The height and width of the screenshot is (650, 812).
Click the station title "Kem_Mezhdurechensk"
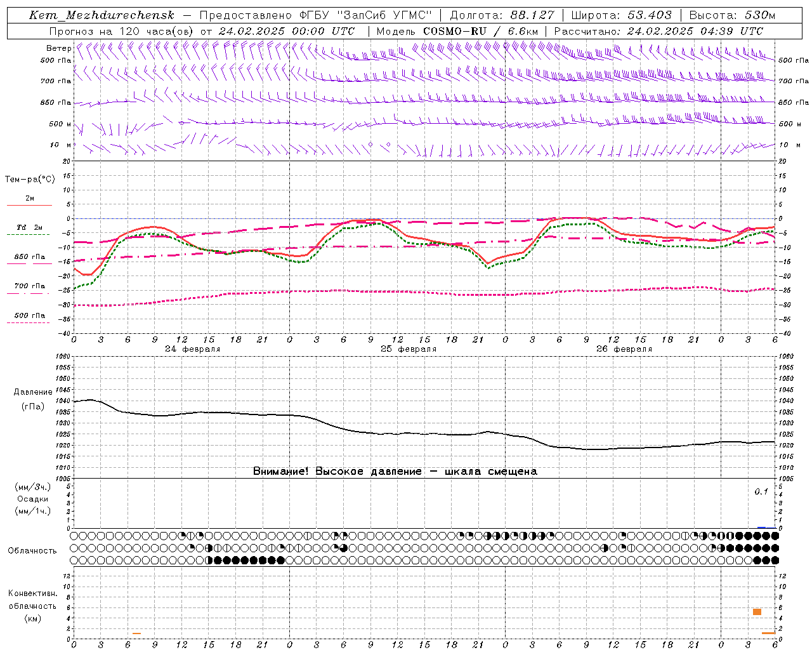pos(101,15)
